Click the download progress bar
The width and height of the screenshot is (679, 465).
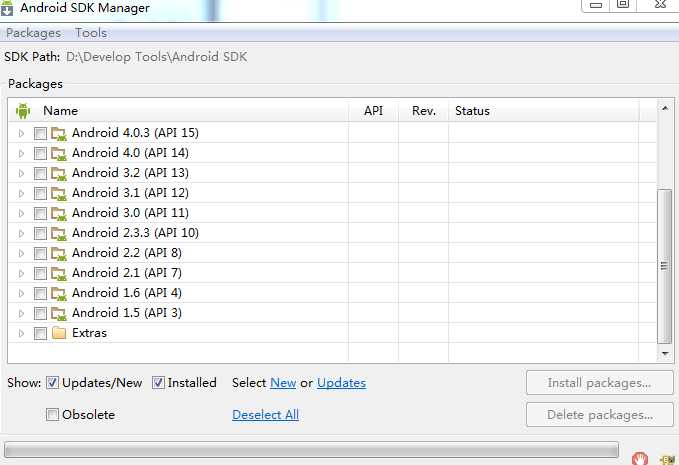(311, 450)
